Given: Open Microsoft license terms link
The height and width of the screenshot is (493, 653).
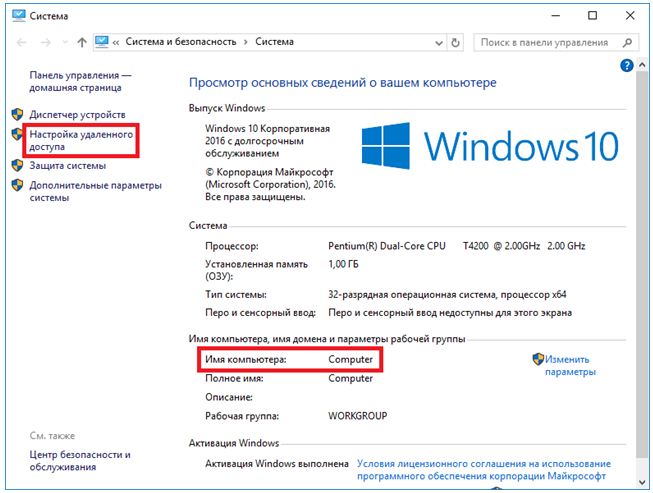Looking at the screenshot, I should (x=484, y=470).
